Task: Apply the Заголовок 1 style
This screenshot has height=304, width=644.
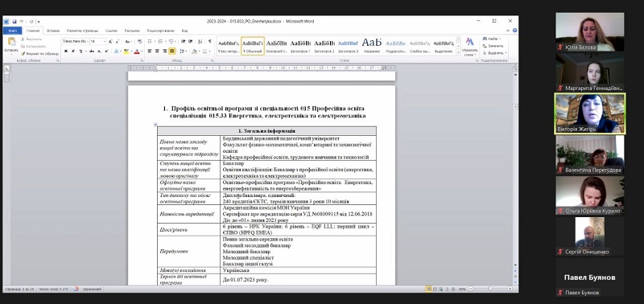Action: (300, 47)
